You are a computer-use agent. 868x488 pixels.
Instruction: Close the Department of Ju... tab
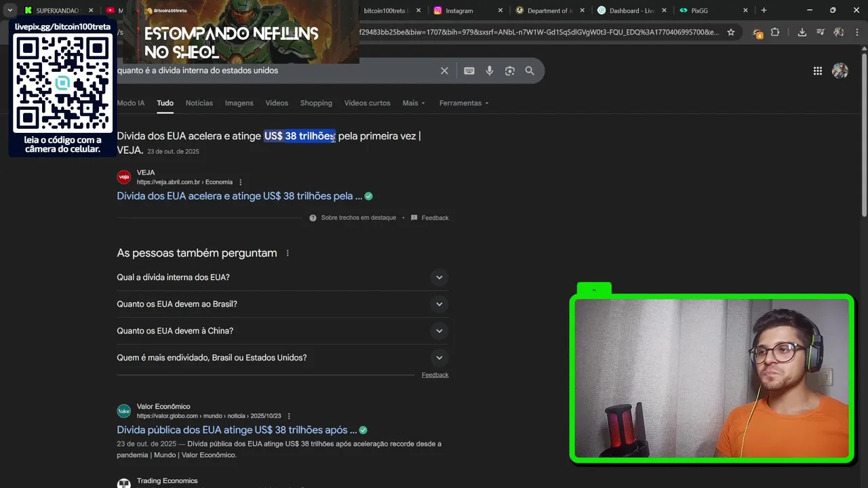(583, 10)
